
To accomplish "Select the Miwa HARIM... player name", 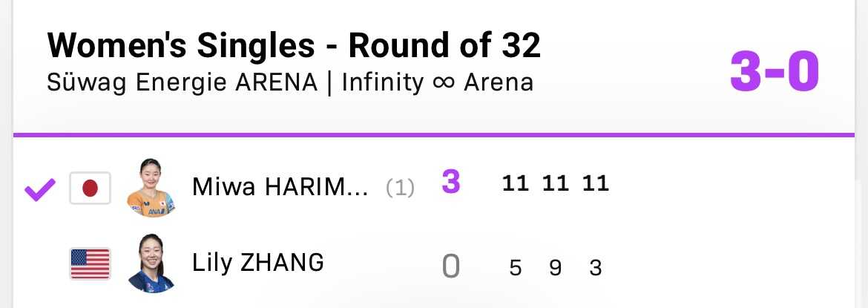I will click(x=280, y=187).
